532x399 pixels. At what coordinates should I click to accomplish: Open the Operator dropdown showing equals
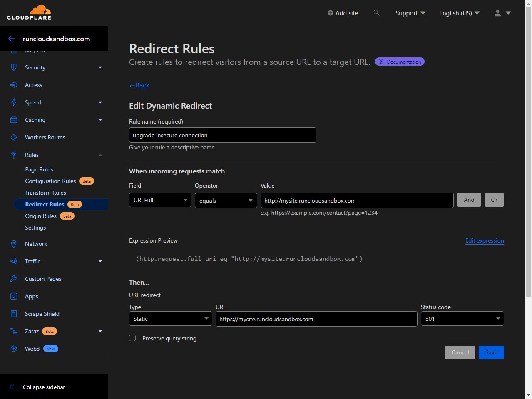pyautogui.click(x=226, y=200)
